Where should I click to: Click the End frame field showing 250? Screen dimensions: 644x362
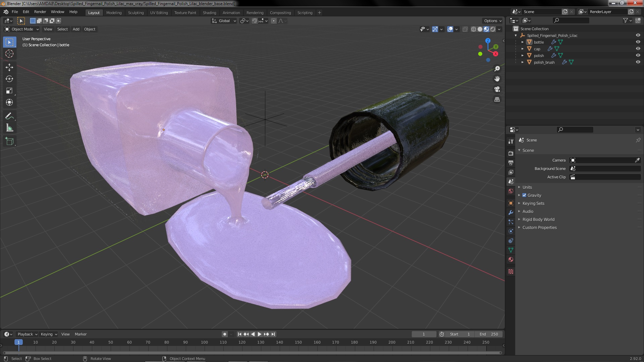(x=489, y=334)
